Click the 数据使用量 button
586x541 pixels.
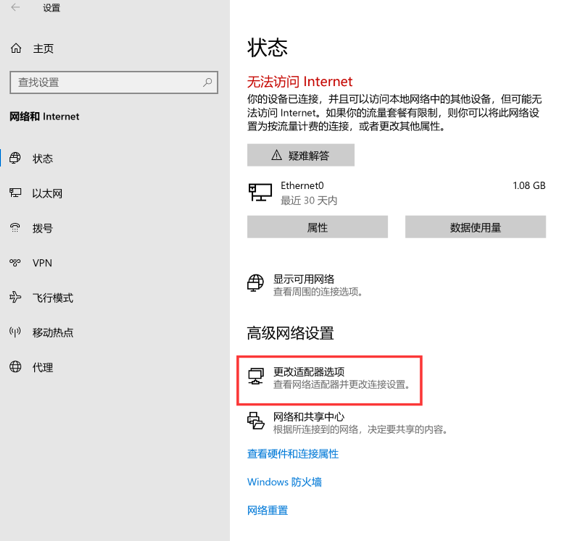(x=475, y=227)
